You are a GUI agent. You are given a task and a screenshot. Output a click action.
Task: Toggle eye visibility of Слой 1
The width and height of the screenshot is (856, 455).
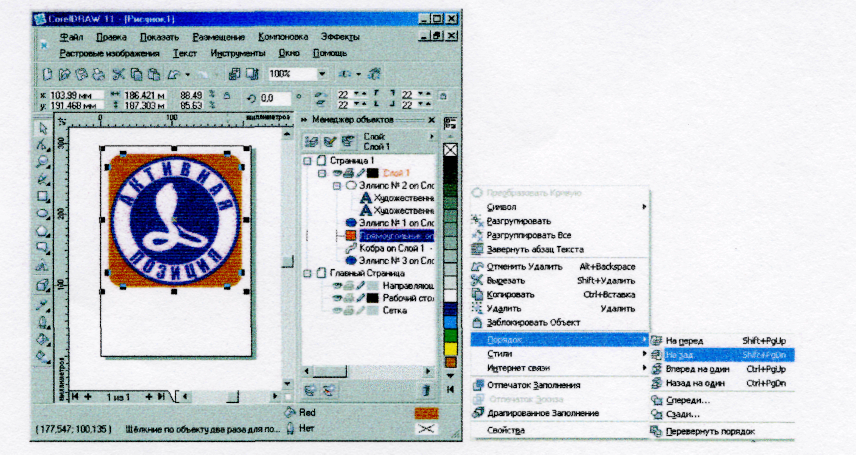point(337,173)
